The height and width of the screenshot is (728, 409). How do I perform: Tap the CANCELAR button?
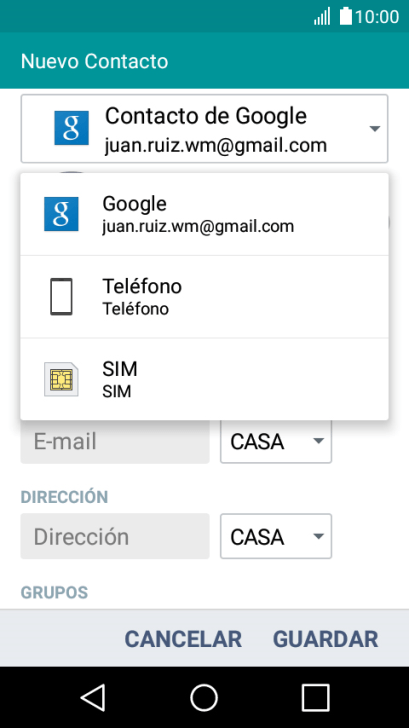click(x=183, y=639)
